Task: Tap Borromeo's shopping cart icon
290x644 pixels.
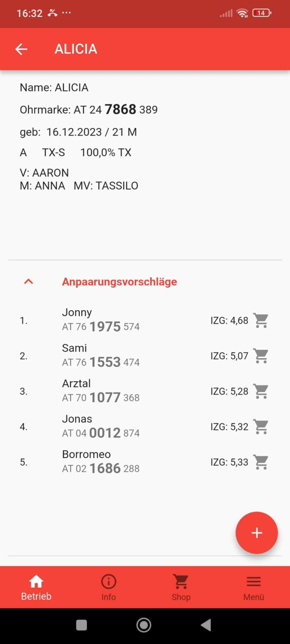Action: [261, 462]
